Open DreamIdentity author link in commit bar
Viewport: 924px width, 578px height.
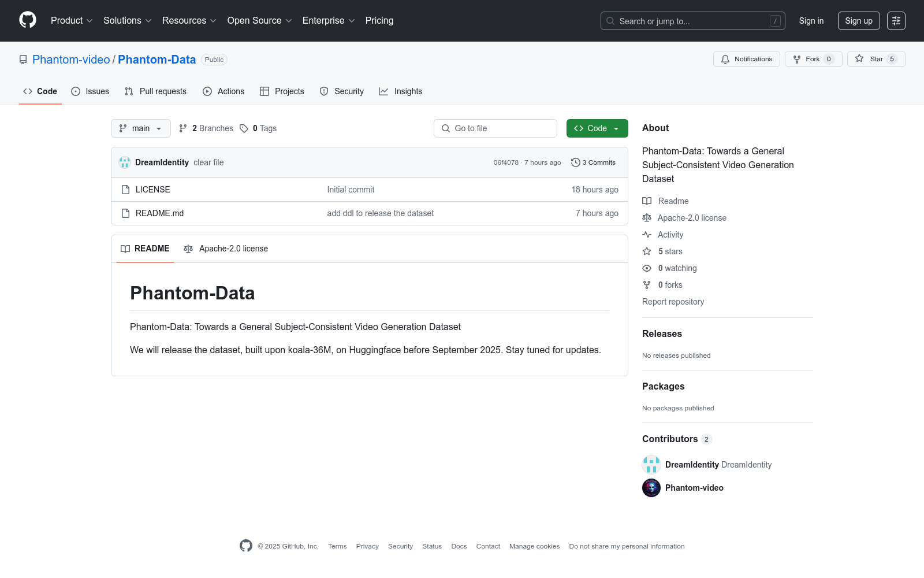click(x=162, y=162)
